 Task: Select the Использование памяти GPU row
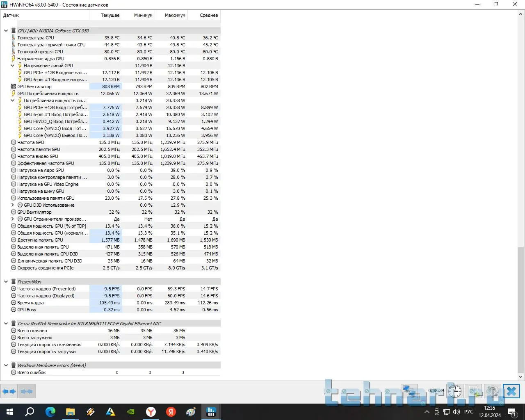(x=115, y=198)
